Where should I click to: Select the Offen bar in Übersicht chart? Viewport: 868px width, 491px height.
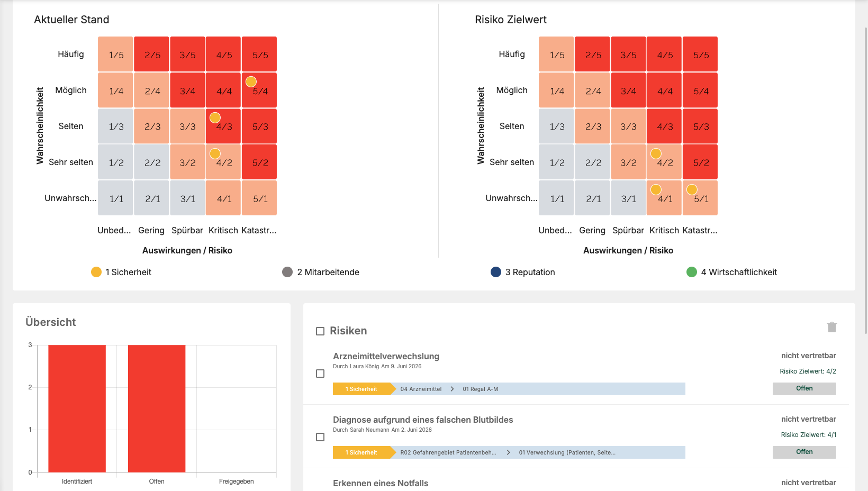coord(157,408)
